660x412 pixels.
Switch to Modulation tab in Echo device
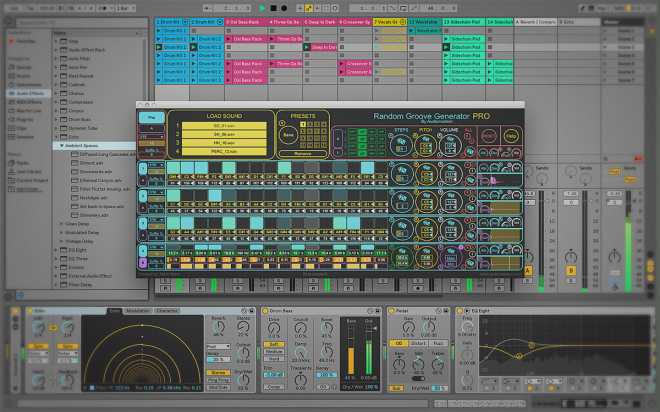tap(138, 311)
